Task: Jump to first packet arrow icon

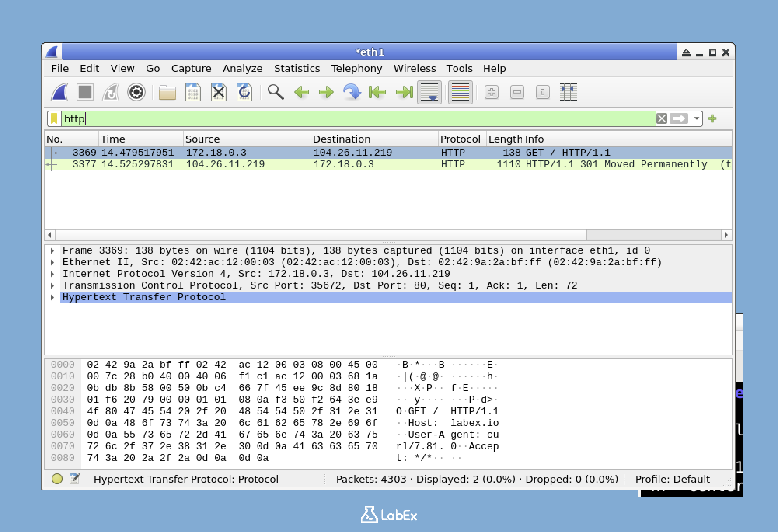Action: coord(377,92)
